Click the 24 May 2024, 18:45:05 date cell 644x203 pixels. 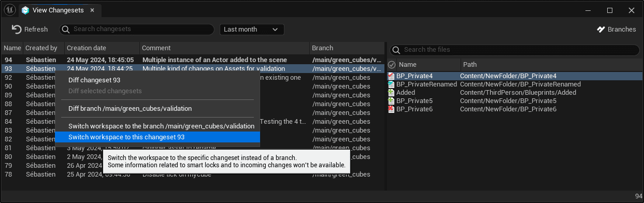click(x=101, y=60)
